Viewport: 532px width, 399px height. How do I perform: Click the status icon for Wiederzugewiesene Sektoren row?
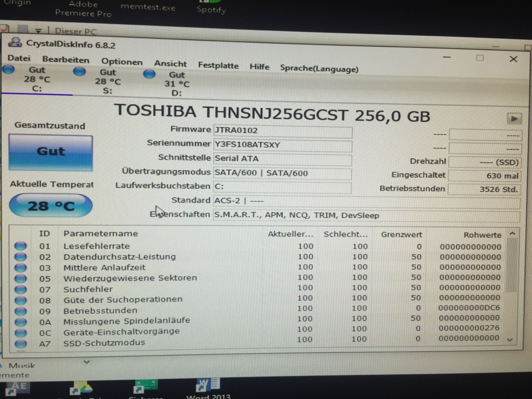point(20,278)
